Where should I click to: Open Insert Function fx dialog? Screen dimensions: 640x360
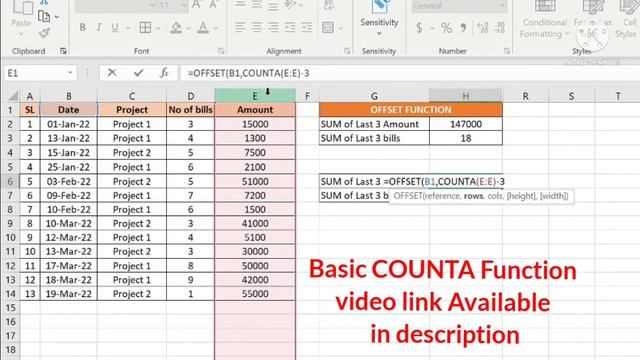(x=164, y=73)
